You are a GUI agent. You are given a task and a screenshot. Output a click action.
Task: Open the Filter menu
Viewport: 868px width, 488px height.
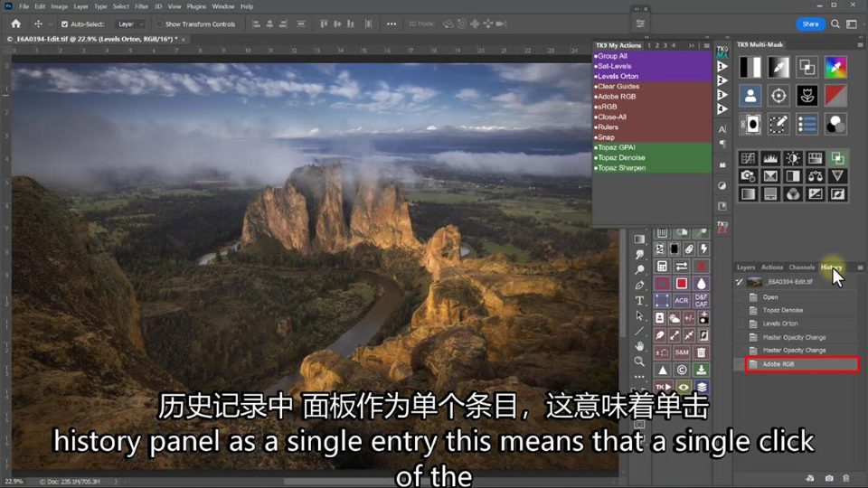click(x=141, y=6)
